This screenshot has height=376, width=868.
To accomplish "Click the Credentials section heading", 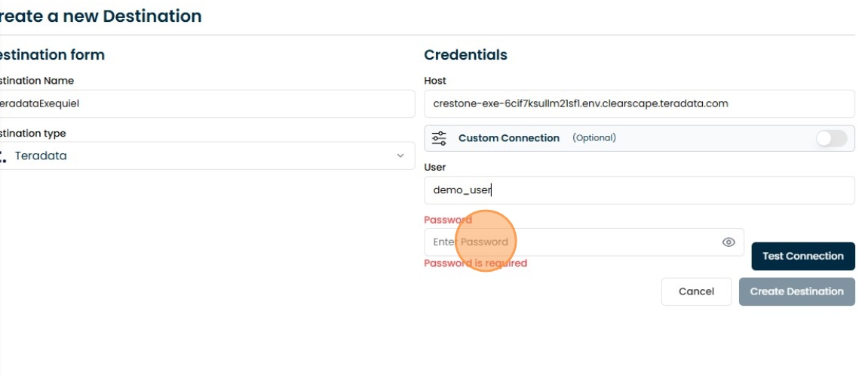I will click(x=465, y=55).
